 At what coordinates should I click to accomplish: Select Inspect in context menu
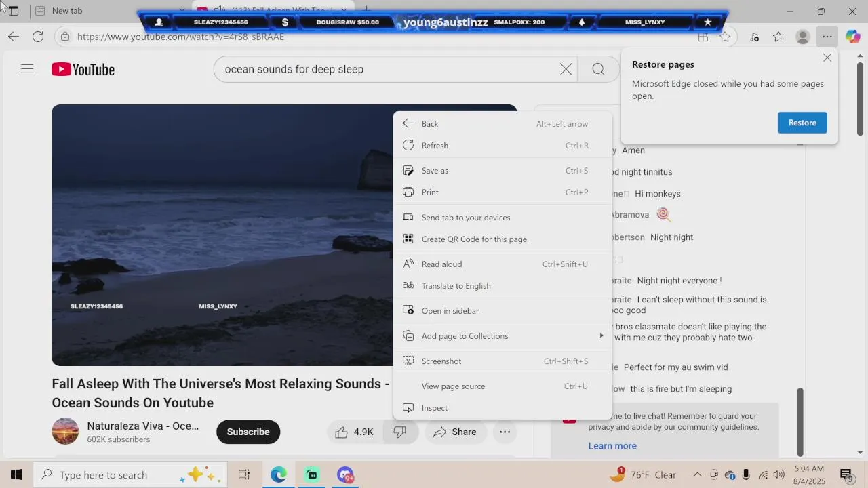[502, 407]
